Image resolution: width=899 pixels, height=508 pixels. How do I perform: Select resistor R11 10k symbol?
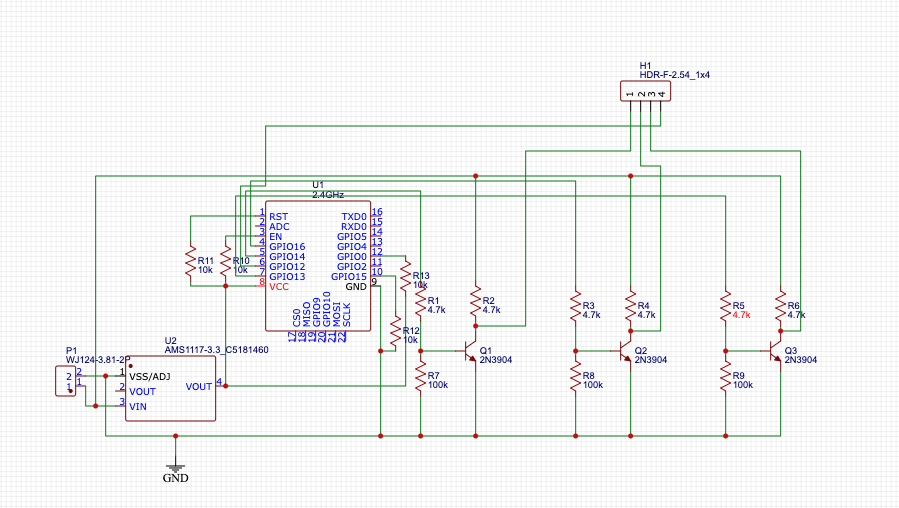[x=190, y=264]
